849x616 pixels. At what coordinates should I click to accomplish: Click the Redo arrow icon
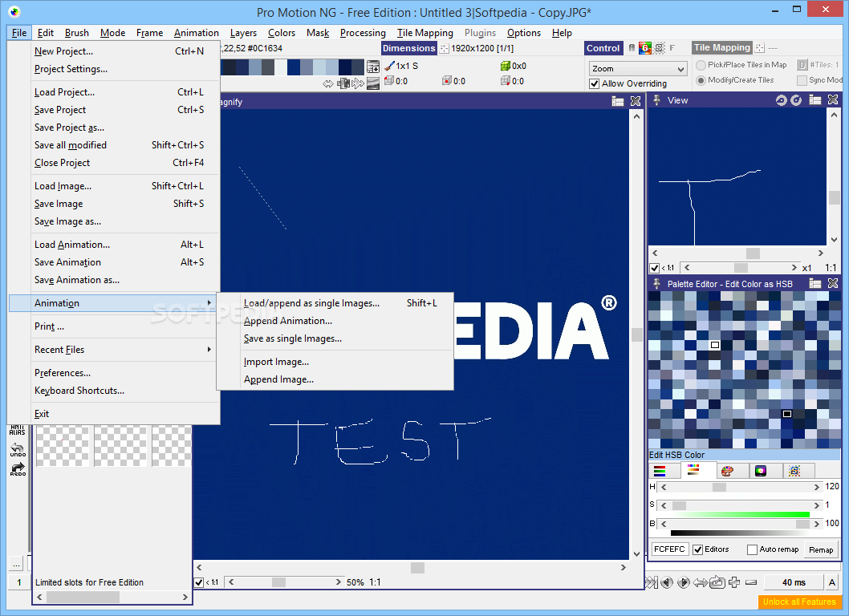click(x=18, y=468)
